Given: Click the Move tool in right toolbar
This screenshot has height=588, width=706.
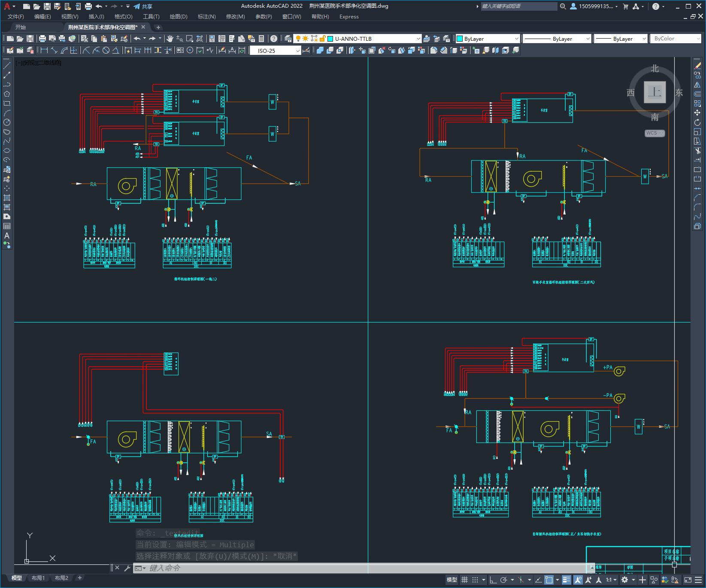Looking at the screenshot, I should 697,113.
